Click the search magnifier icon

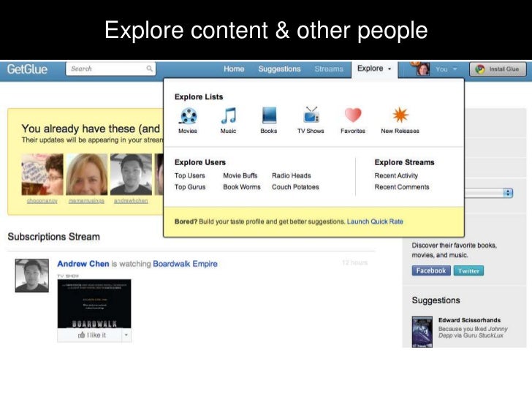(x=150, y=69)
